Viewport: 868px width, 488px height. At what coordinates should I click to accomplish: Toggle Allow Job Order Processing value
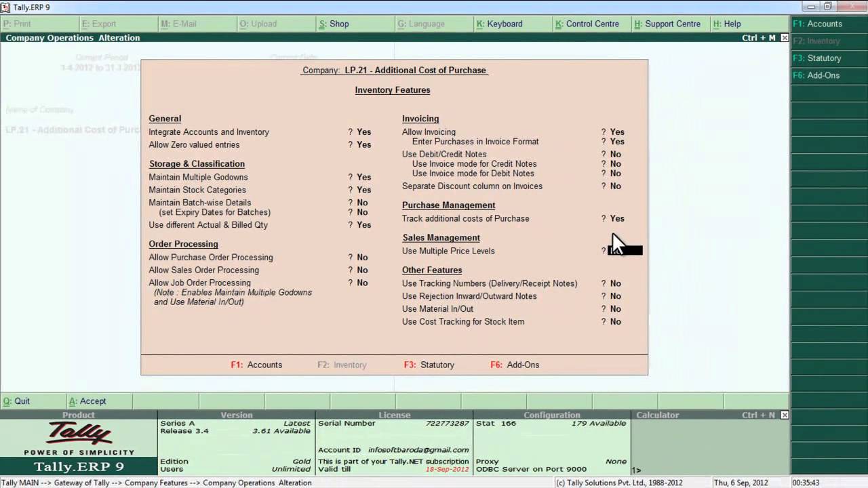point(362,283)
